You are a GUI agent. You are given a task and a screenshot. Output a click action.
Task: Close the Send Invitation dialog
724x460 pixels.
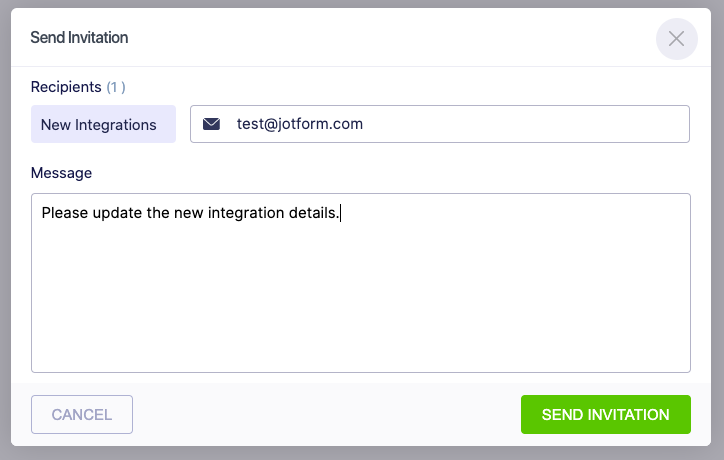coord(676,39)
